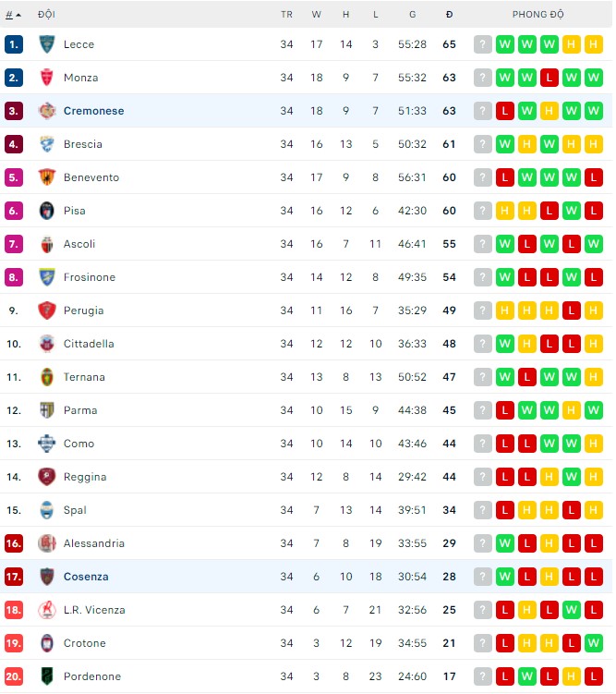Click the red rank 20 position badge
Image resolution: width=616 pixels, height=694 pixels.
(x=13, y=676)
